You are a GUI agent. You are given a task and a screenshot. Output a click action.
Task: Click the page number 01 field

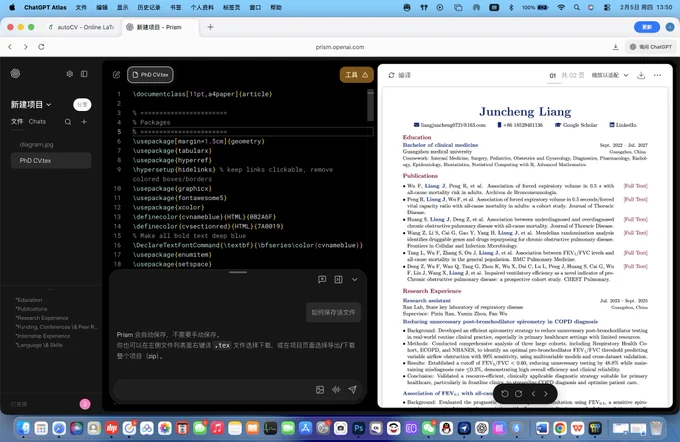[x=553, y=75]
